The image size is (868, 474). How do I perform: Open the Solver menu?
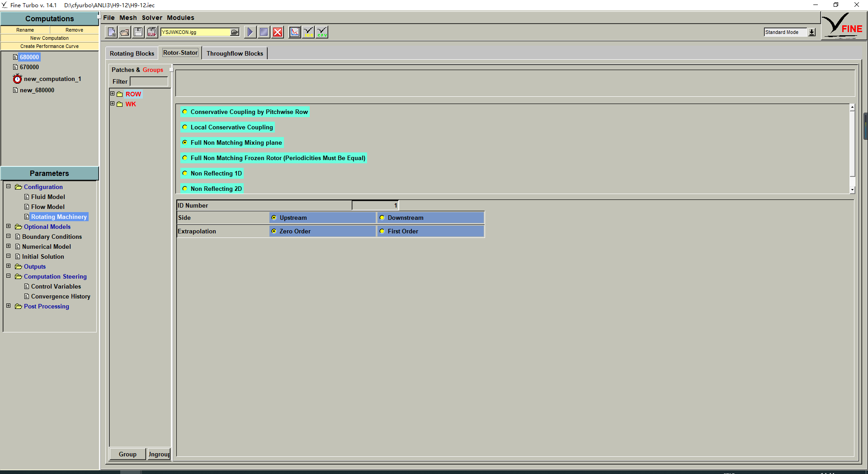152,18
